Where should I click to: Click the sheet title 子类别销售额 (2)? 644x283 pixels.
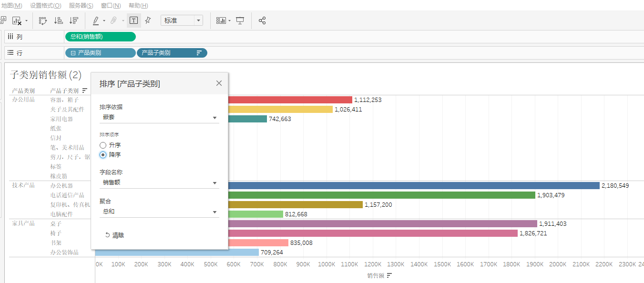click(x=46, y=75)
